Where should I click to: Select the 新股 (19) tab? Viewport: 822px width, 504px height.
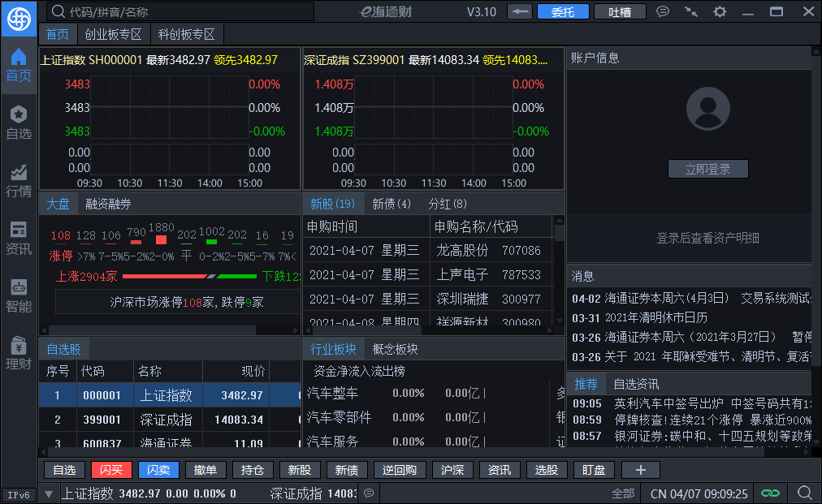[x=333, y=204]
